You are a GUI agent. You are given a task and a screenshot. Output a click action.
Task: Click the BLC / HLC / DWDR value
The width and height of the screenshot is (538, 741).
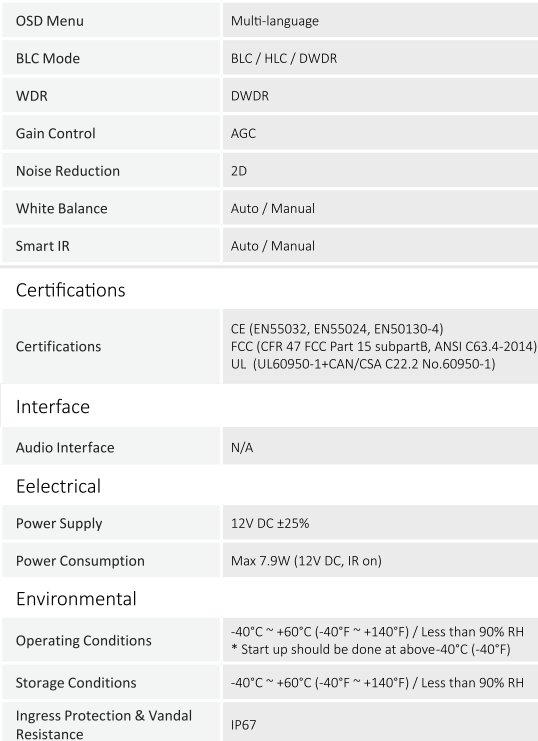(284, 58)
